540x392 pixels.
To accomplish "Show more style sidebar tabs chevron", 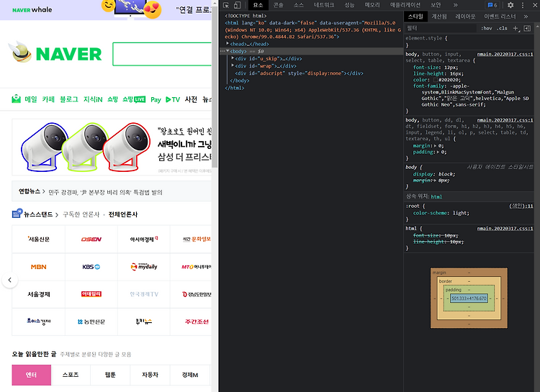I will (526, 16).
